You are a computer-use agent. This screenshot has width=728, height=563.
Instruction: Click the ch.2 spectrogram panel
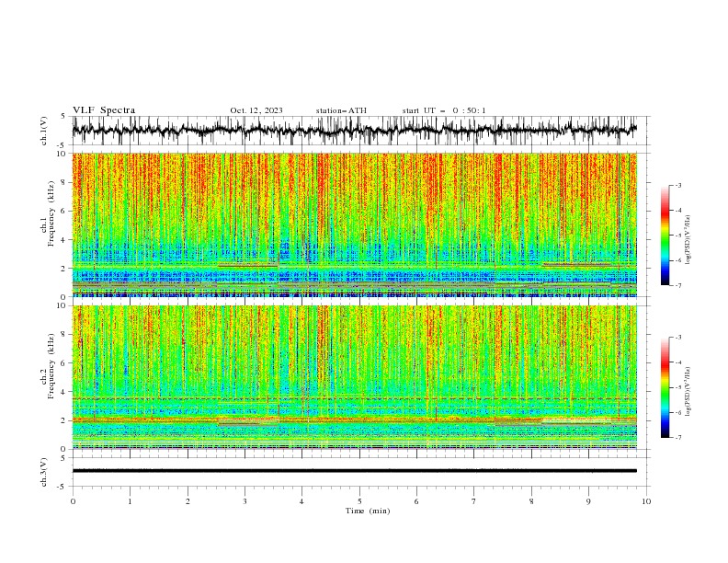[x=355, y=377]
